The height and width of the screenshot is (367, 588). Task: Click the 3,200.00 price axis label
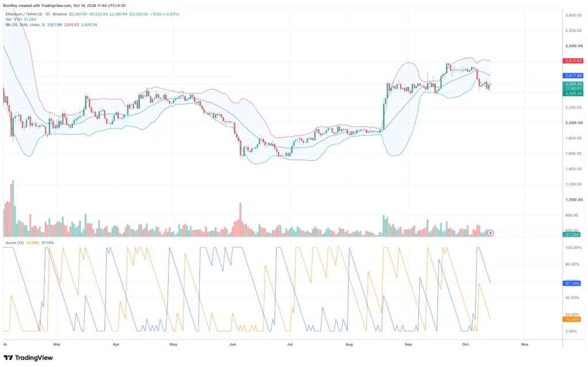tap(574, 31)
